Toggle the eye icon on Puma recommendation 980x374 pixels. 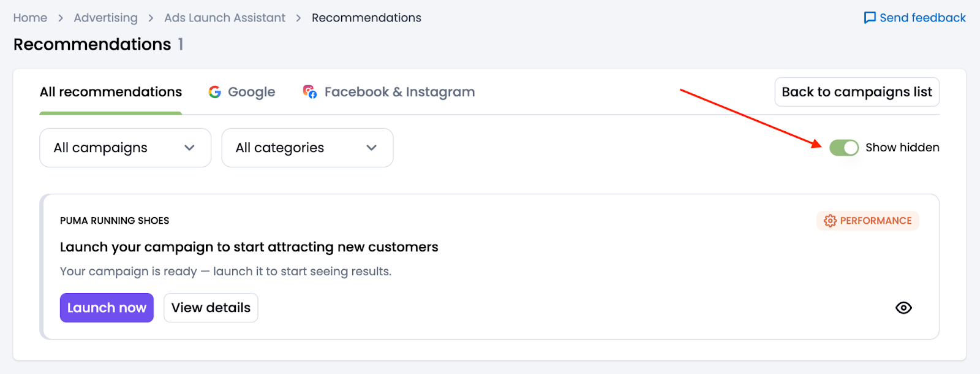(x=903, y=308)
